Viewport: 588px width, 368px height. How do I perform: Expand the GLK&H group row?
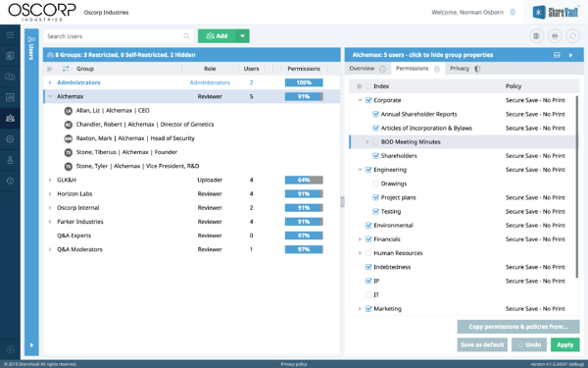(x=50, y=180)
